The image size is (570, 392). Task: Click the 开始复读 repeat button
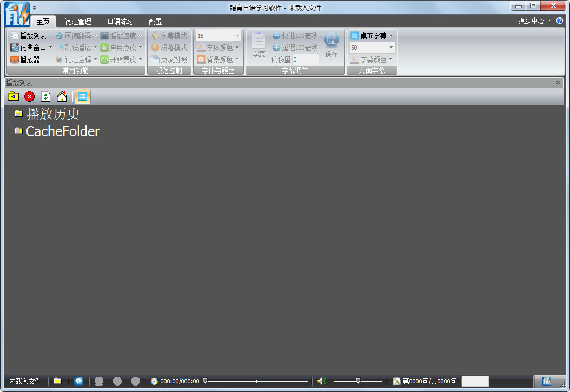click(118, 59)
